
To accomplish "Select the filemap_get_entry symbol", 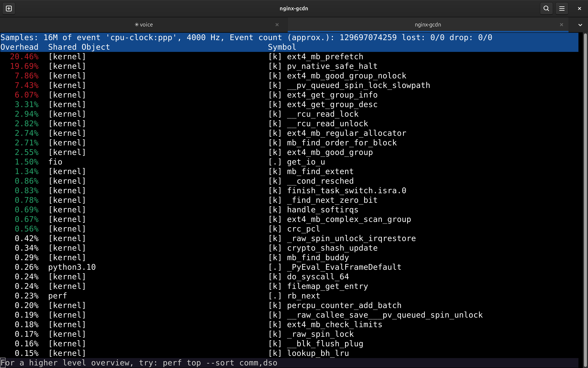I will click(327, 286).
